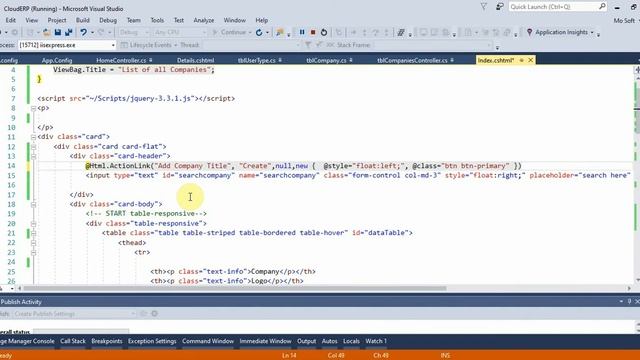Click the Step Into debugging icon
Viewport: 640px width, 360px height.
point(364,32)
